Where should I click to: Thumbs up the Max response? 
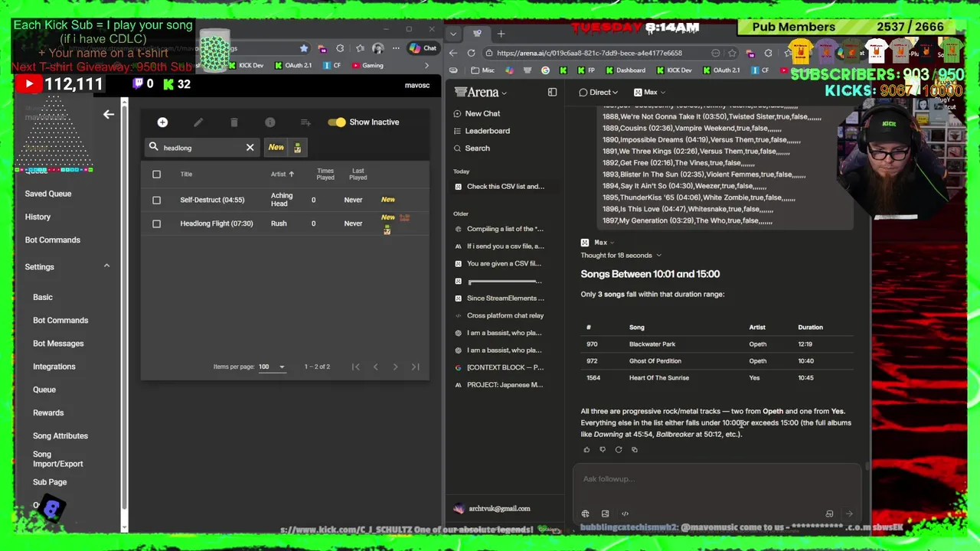(587, 449)
